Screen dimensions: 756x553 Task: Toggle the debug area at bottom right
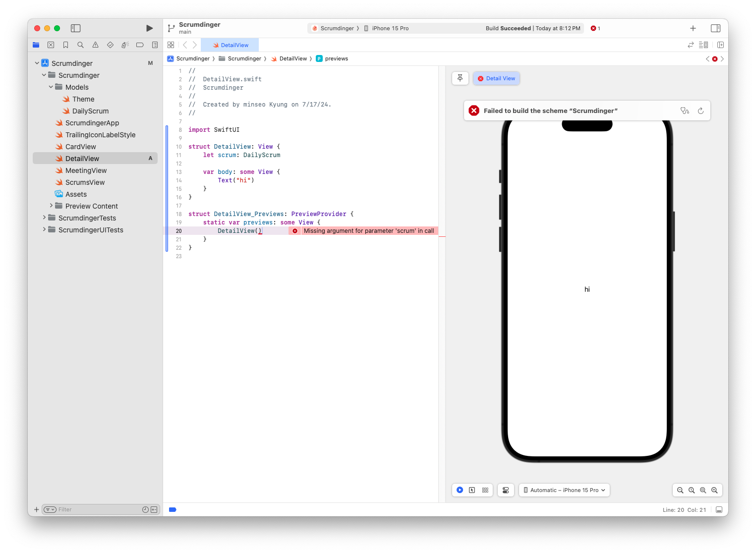tap(719, 509)
